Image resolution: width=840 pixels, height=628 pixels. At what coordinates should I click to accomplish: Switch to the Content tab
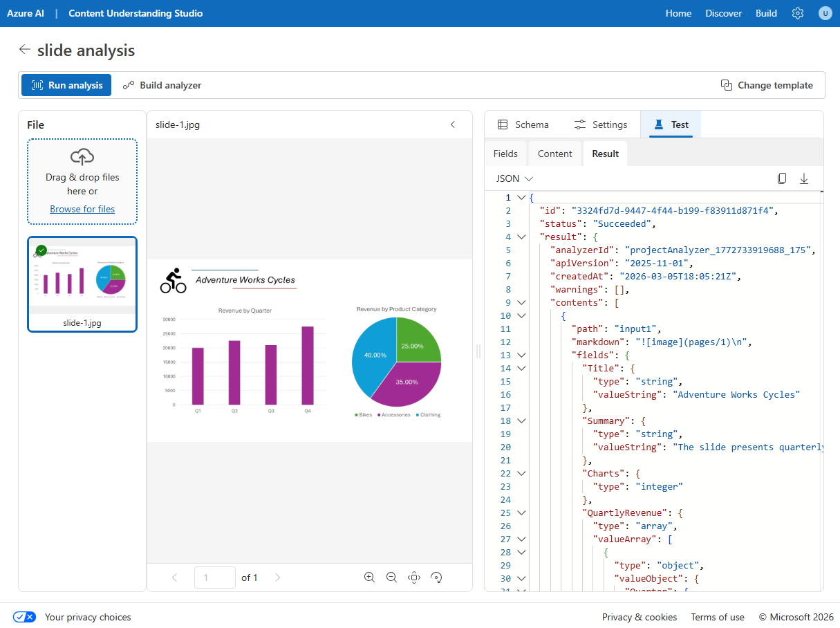click(554, 153)
